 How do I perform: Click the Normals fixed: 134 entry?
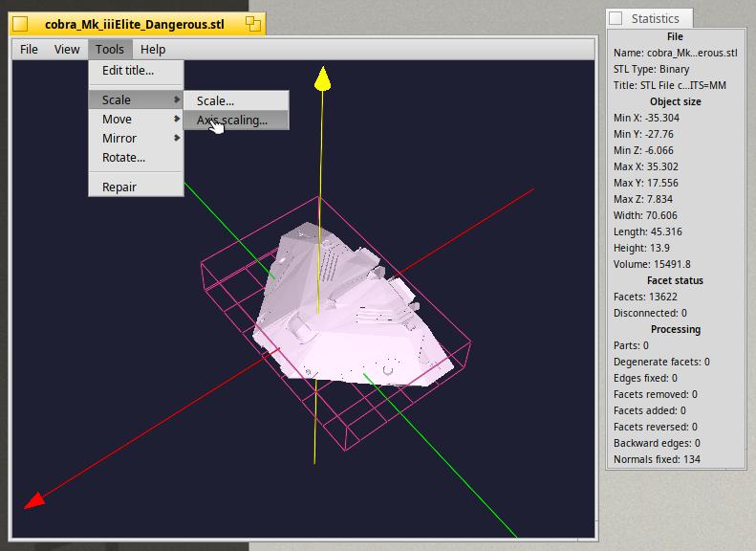(657, 459)
